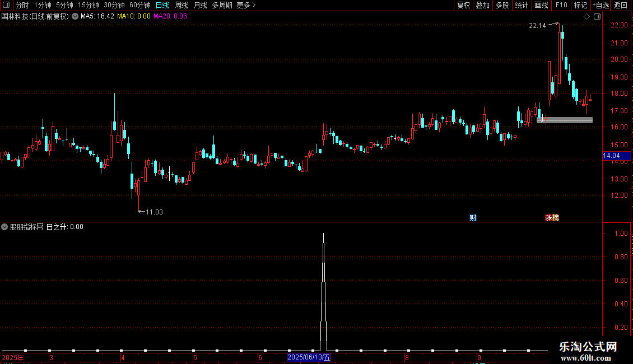633x364 pixels.
Task: Select the 1分钟 period
Action: [x=43, y=5]
